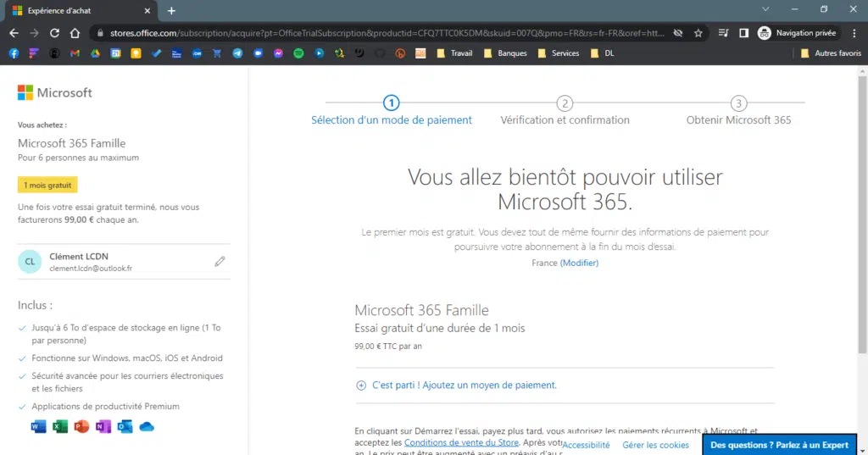Click the Navigation privée profile button

pos(797,33)
